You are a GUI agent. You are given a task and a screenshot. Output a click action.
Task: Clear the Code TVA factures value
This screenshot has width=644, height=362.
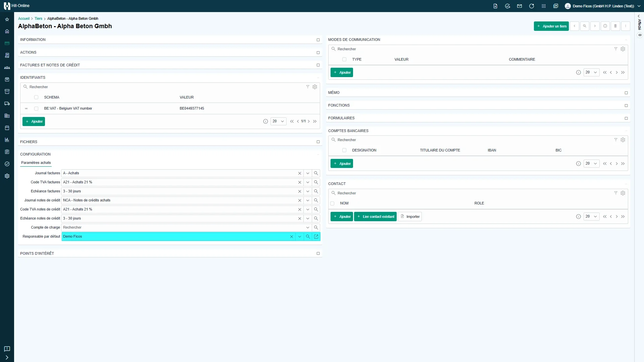(x=300, y=182)
